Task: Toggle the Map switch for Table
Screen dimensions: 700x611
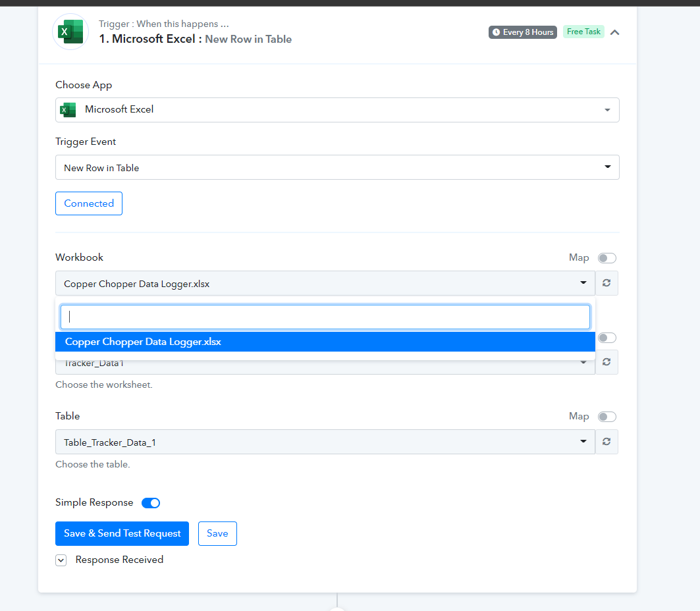Action: click(x=607, y=417)
